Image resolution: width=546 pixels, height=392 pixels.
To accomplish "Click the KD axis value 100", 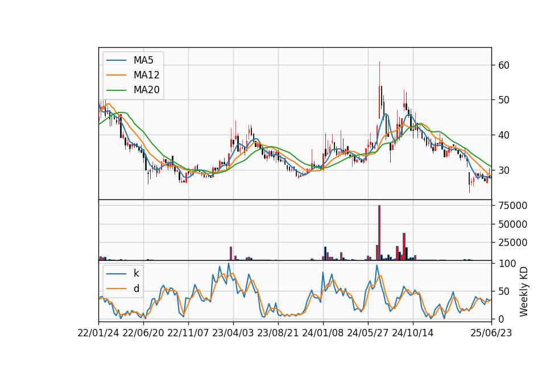I will pyautogui.click(x=507, y=263).
